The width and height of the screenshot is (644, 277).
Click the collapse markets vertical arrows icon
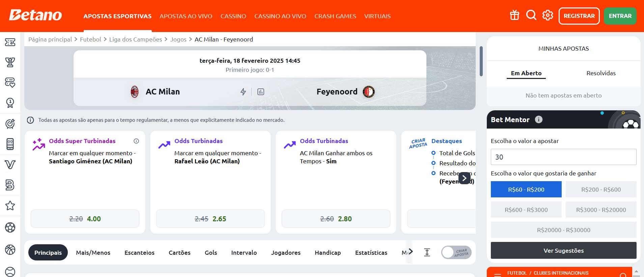coord(427,252)
